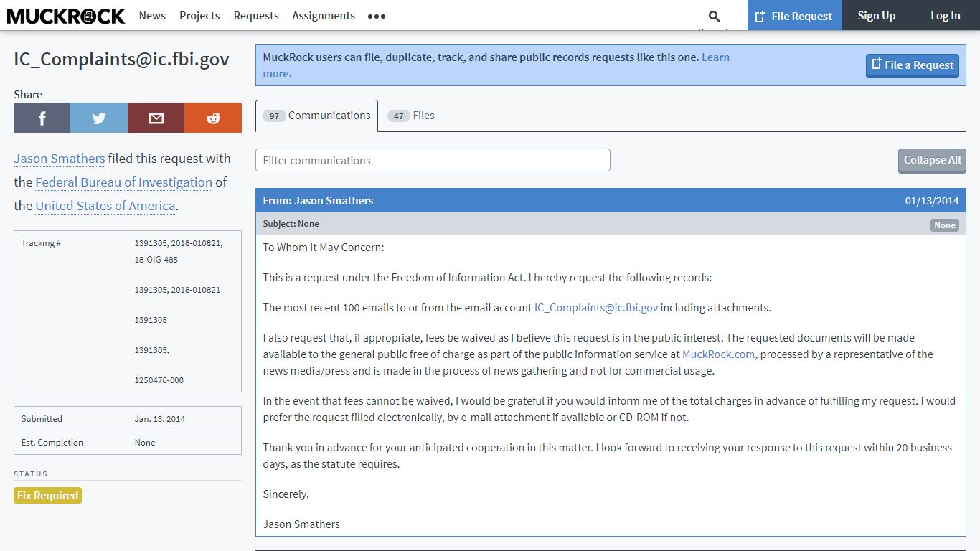This screenshot has height=551, width=980.
Task: Collapse the From: Jason Smathers message header
Action: 611,201
